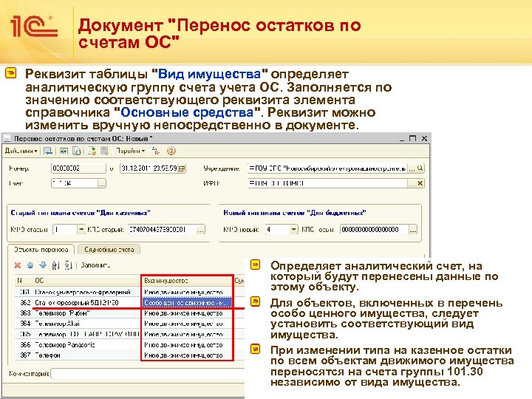The width and height of the screenshot is (532, 399).
Task: Maximize the Перенос остатков window
Action: click(x=412, y=138)
